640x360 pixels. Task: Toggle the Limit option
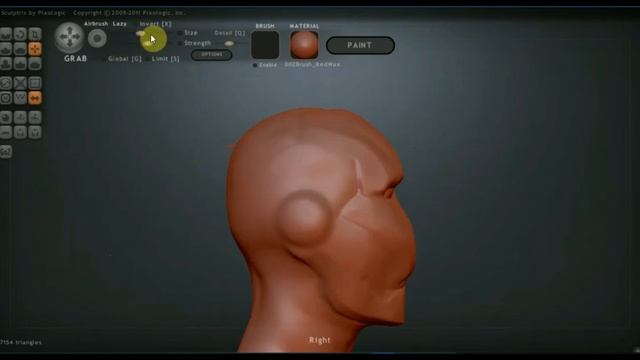[165, 59]
